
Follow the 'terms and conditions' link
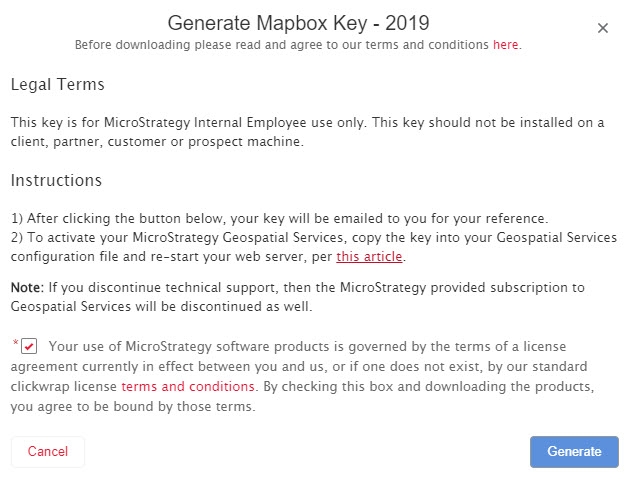coord(188,386)
